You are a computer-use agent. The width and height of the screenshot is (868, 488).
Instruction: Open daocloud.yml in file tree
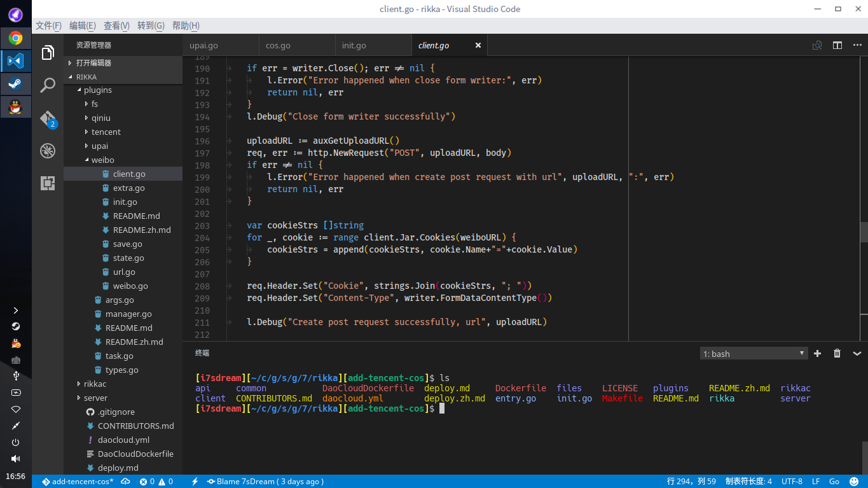tap(123, 440)
